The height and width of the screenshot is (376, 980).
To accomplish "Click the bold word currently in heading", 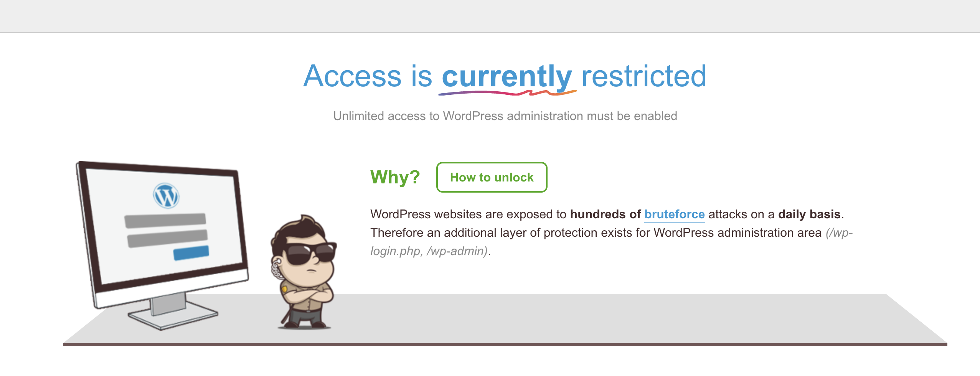I will click(507, 77).
